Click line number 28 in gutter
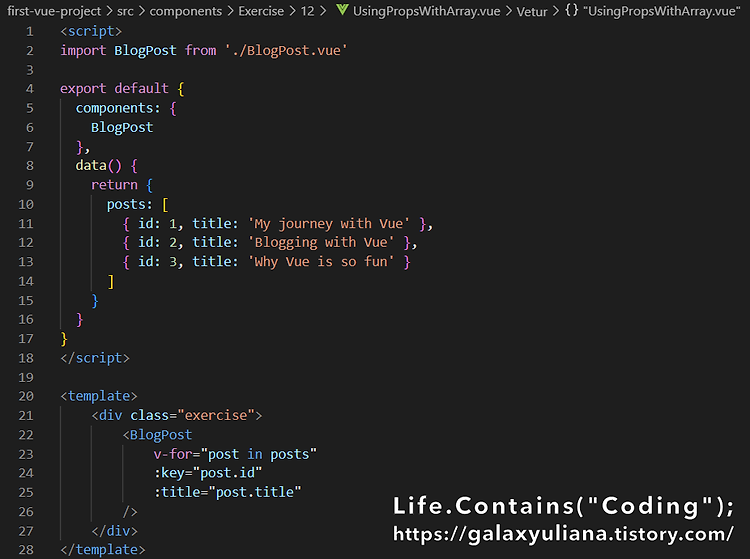Viewport: 750px width, 559px height. (x=26, y=550)
